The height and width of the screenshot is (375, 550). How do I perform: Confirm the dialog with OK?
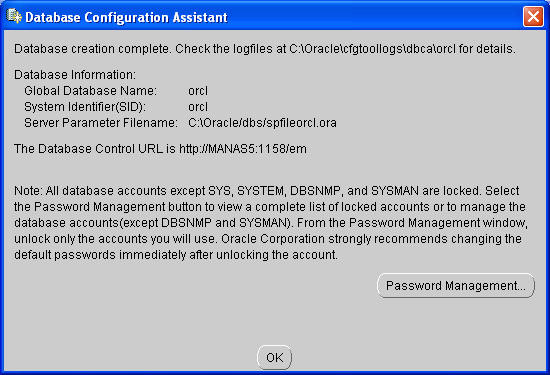click(x=274, y=357)
